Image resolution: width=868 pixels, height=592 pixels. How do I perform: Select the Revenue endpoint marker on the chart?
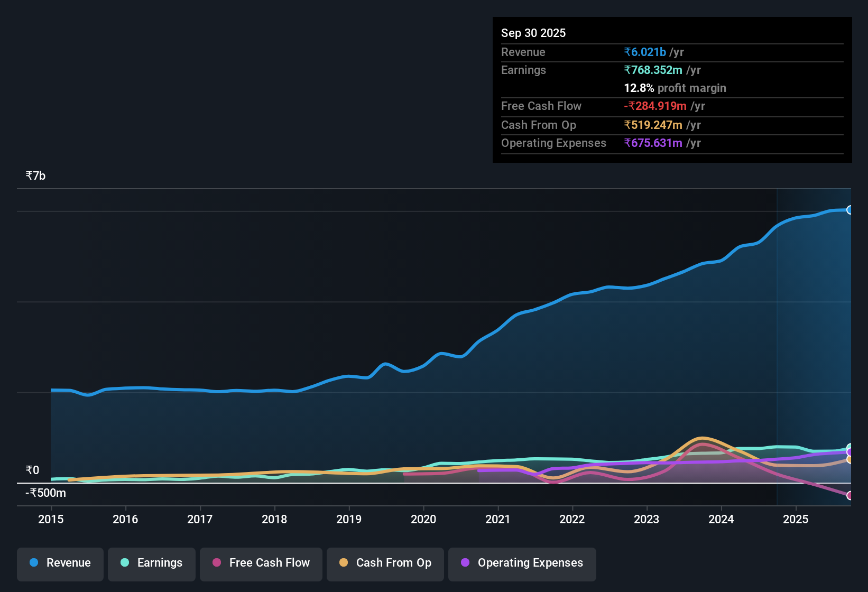850,210
